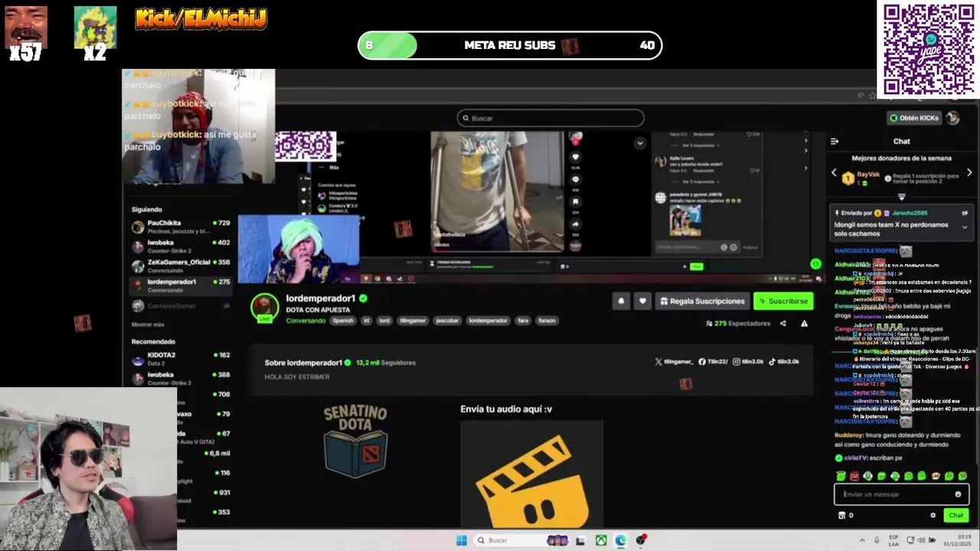This screenshot has width=980, height=551.
Task: Open iwobeka channel under Siguiendo
Action: [181, 246]
